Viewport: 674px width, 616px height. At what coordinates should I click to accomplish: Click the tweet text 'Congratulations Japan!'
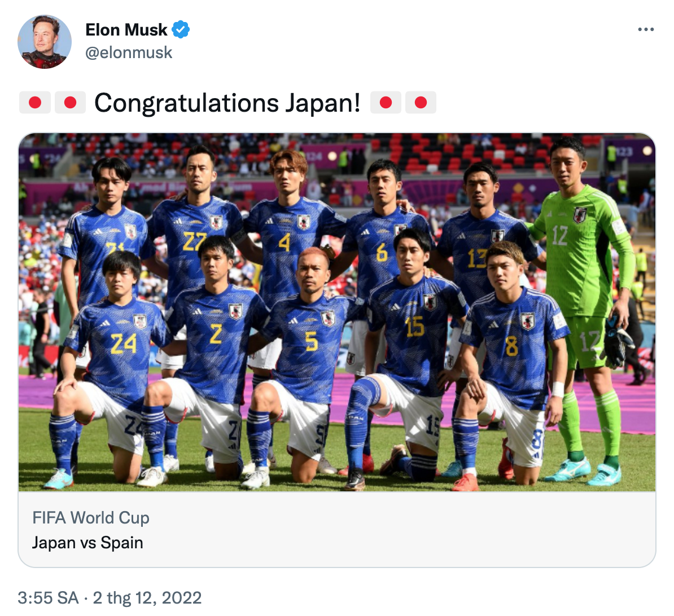pyautogui.click(x=227, y=102)
